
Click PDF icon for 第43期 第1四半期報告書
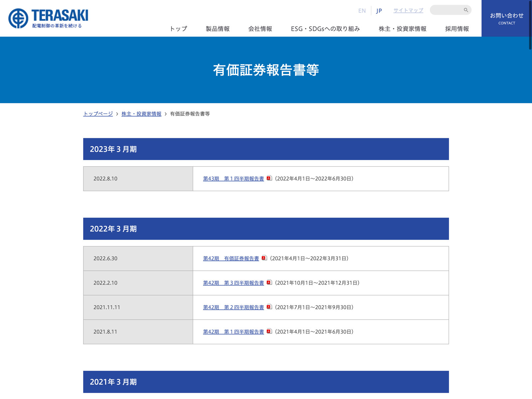click(x=269, y=178)
